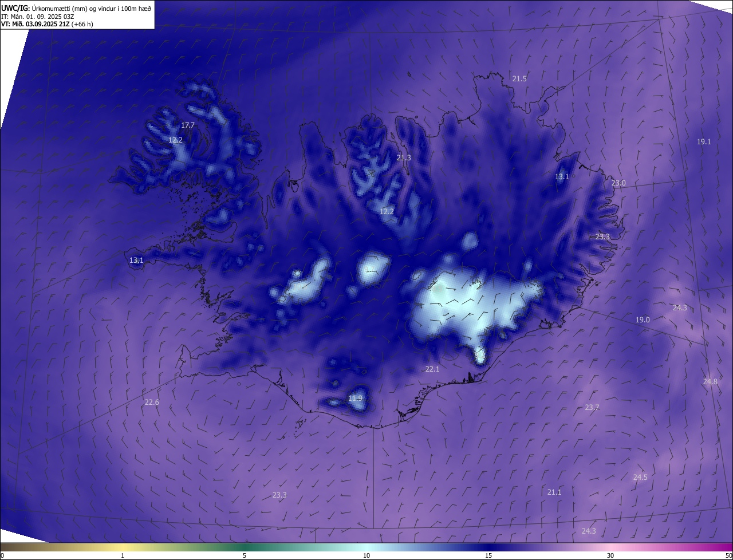Screen dimensions: 733x560
Task: Click the precipitation value 23.7
Action: point(592,407)
